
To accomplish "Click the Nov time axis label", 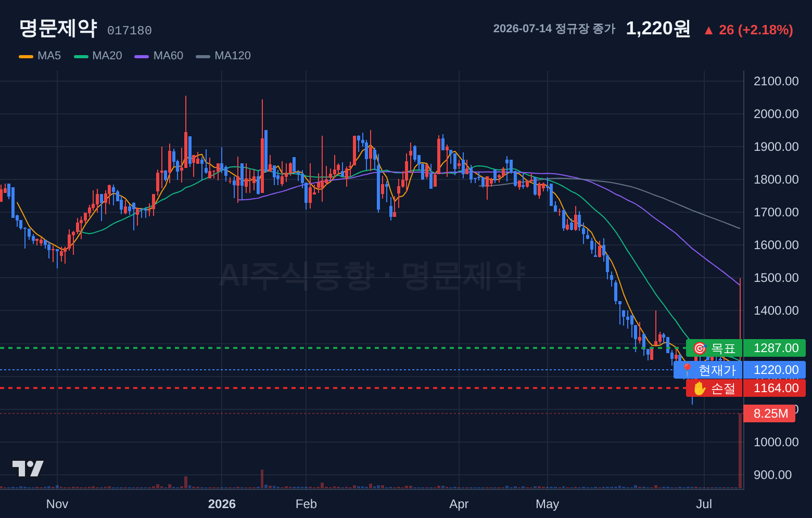I will pos(57,504).
